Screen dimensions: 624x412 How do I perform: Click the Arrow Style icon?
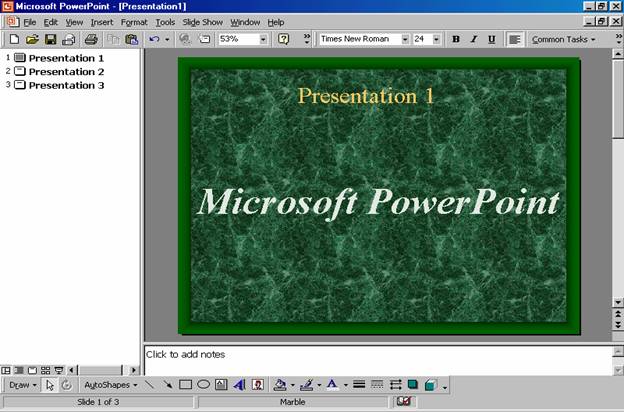(395, 385)
